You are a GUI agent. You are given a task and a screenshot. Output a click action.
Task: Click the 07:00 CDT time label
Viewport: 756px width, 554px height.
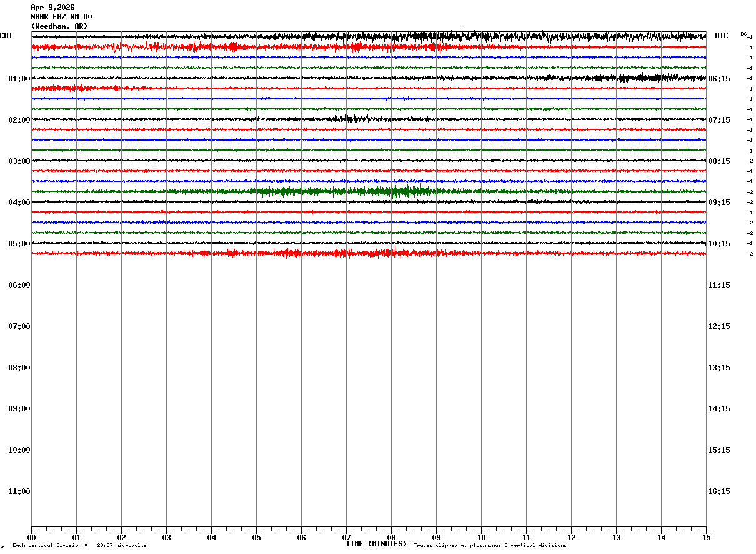19,326
